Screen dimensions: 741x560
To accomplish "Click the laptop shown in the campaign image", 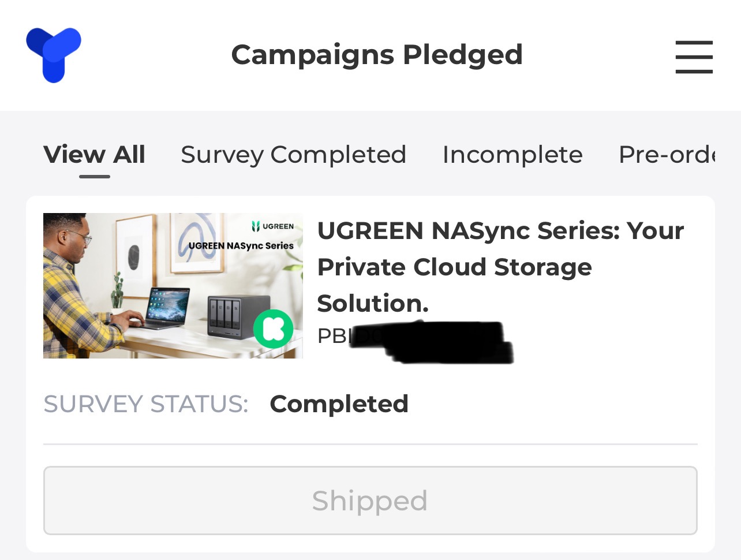I will pos(166,308).
